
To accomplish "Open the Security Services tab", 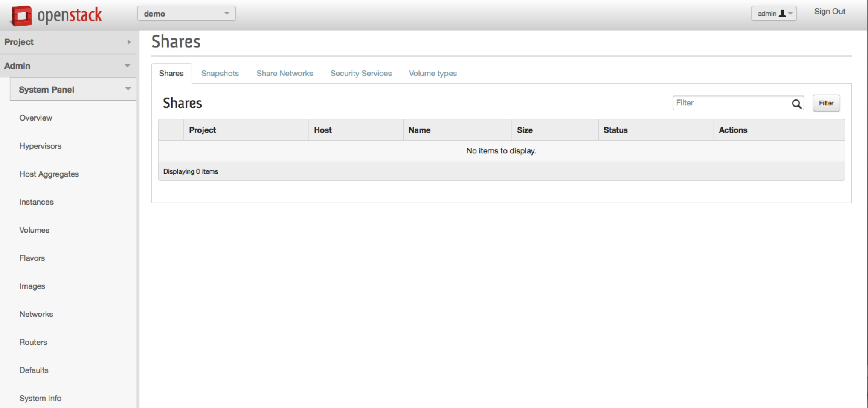I will pyautogui.click(x=361, y=73).
